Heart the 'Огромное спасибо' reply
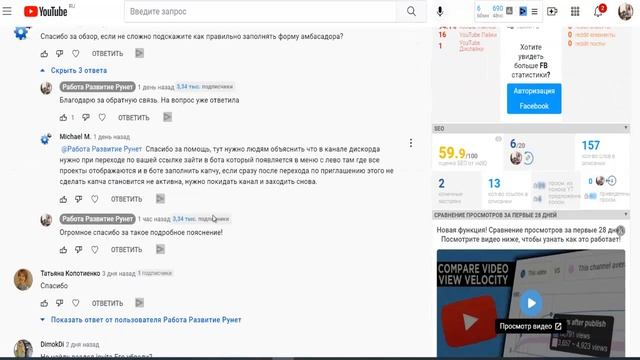This screenshot has width=640, height=360. click(x=95, y=250)
